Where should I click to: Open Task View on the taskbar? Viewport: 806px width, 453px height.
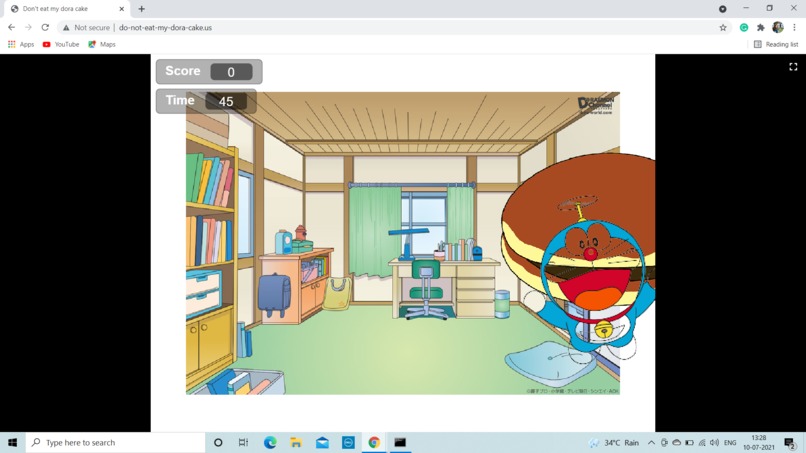(244, 442)
